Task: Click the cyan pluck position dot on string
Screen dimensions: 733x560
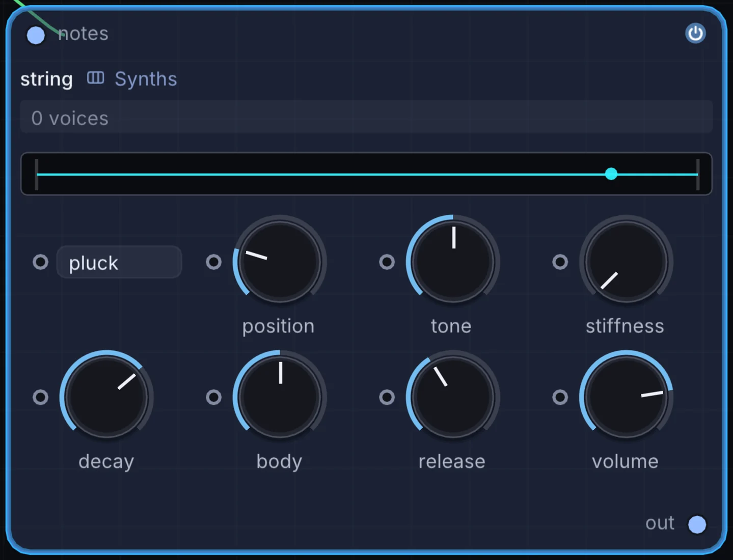Action: point(611,174)
